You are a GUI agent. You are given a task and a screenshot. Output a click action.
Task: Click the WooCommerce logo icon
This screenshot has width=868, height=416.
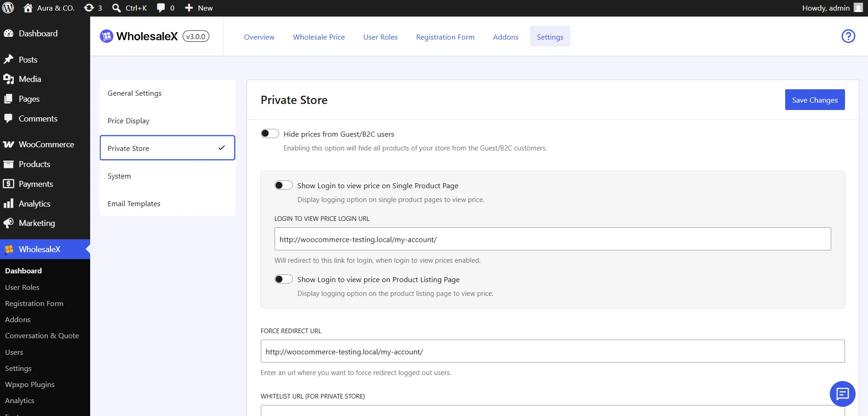(x=8, y=144)
